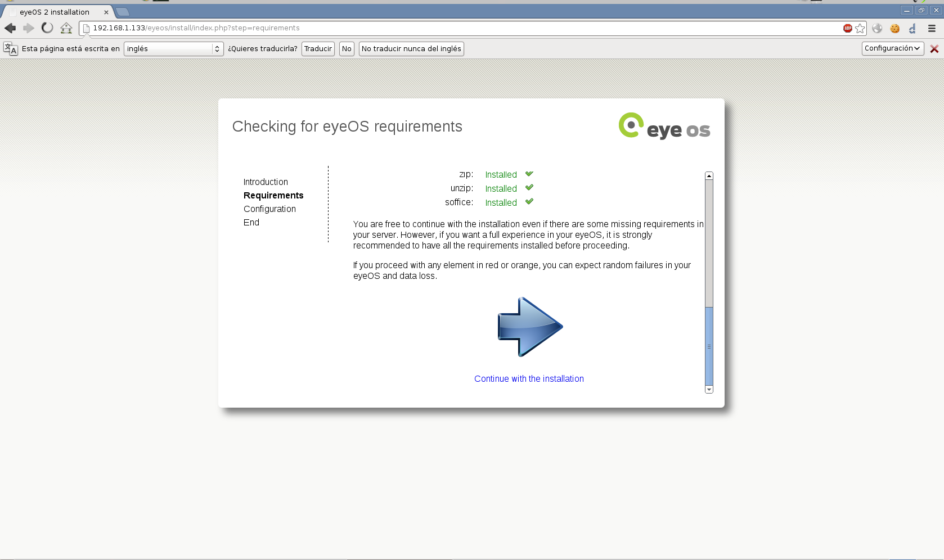
Task: Click the cookie extension icon
Action: coord(894,28)
